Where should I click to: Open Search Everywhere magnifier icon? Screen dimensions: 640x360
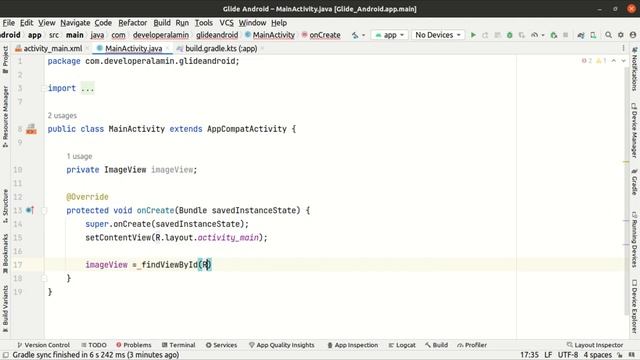(608, 35)
